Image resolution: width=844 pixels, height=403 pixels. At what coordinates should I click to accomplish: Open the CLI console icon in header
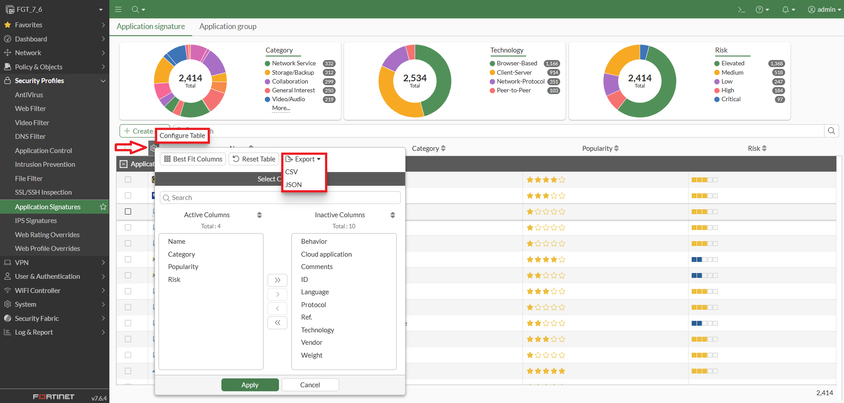pyautogui.click(x=741, y=9)
